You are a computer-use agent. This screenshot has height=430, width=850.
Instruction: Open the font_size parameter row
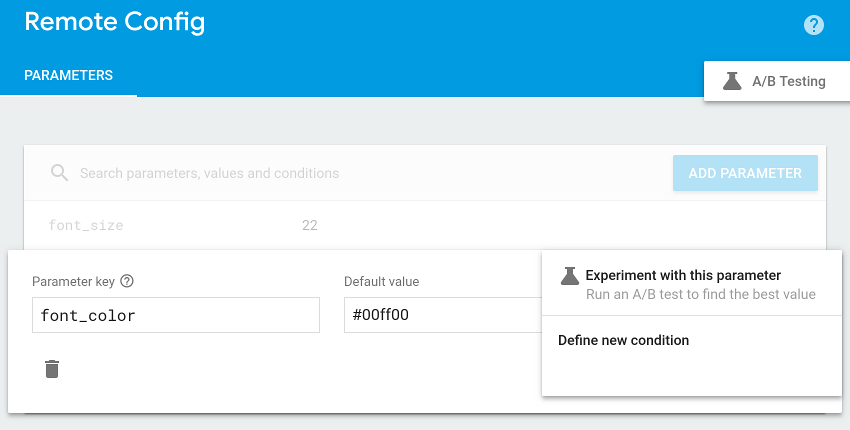[424, 225]
